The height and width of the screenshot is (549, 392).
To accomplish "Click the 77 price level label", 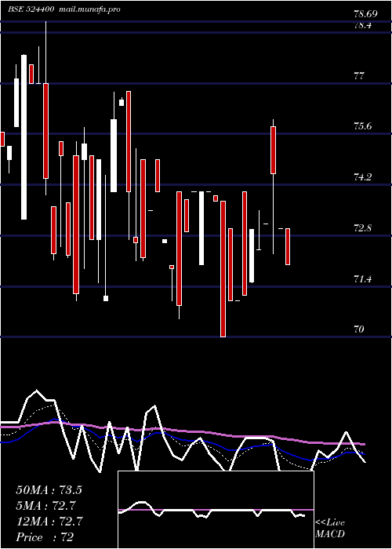I will pyautogui.click(x=359, y=75).
